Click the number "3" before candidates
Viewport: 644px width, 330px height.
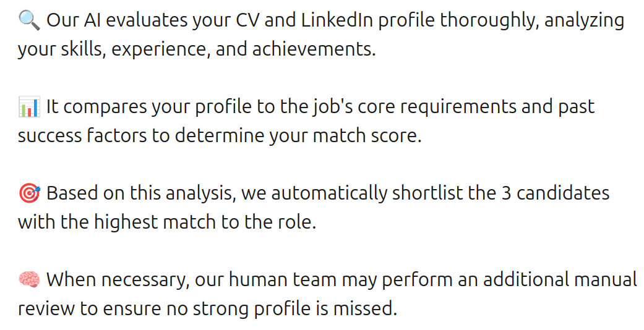coord(505,193)
